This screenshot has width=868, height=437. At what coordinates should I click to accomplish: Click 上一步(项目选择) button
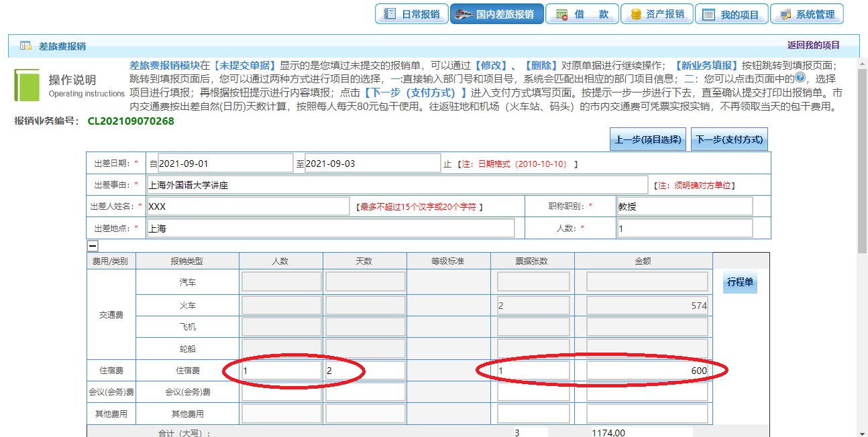tap(648, 140)
